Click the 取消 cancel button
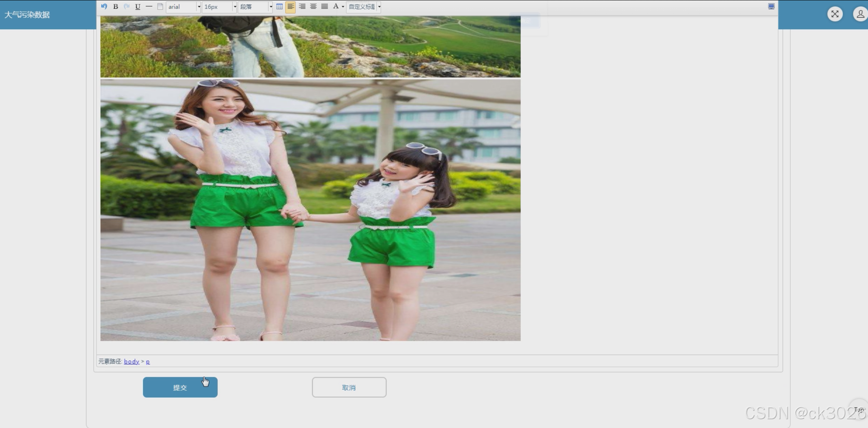868x428 pixels. coord(349,387)
